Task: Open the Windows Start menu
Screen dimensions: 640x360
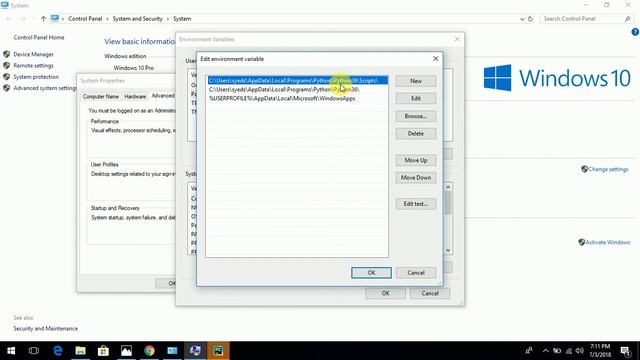Action: tap(11, 351)
